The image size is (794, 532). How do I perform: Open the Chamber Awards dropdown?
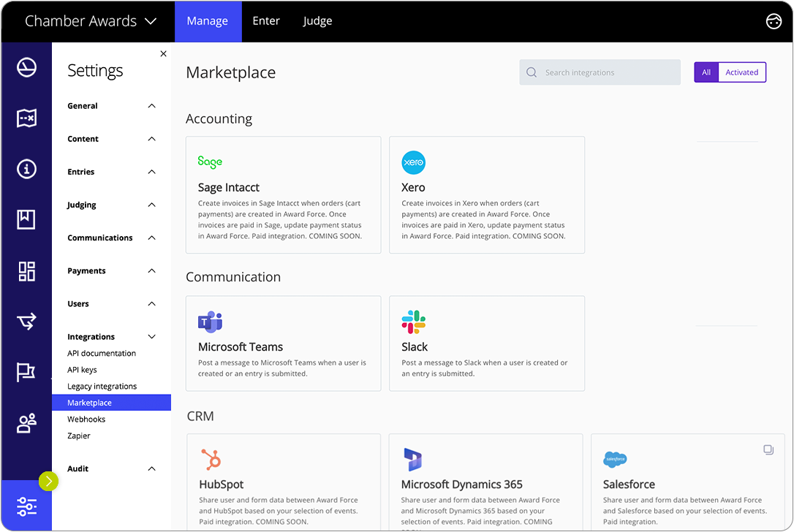click(x=91, y=21)
